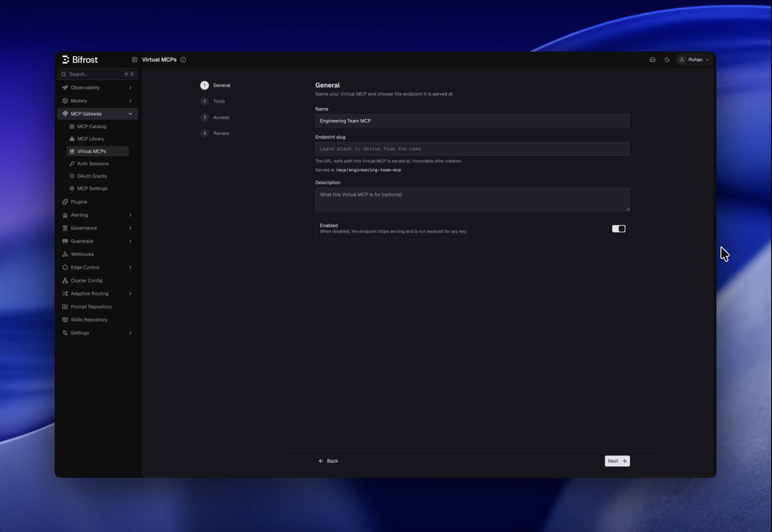Click the Auth Sessions key icon
This screenshot has width=772, height=532.
pos(72,164)
